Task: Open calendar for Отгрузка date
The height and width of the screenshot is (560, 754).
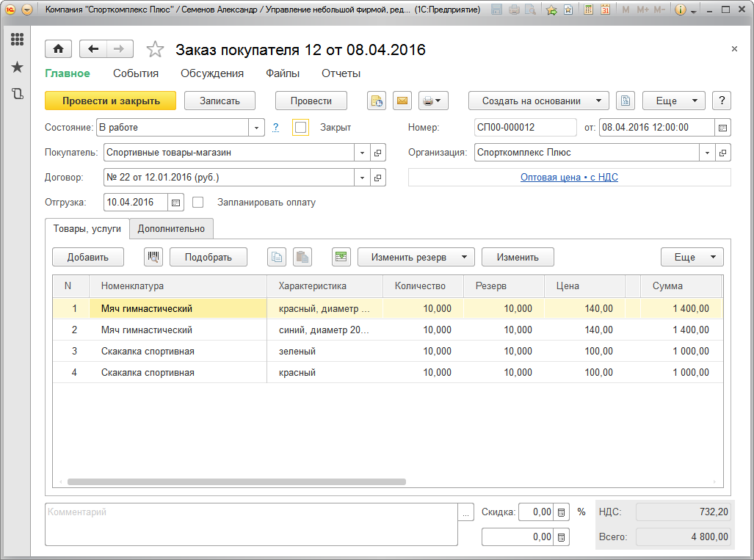Action: [176, 202]
